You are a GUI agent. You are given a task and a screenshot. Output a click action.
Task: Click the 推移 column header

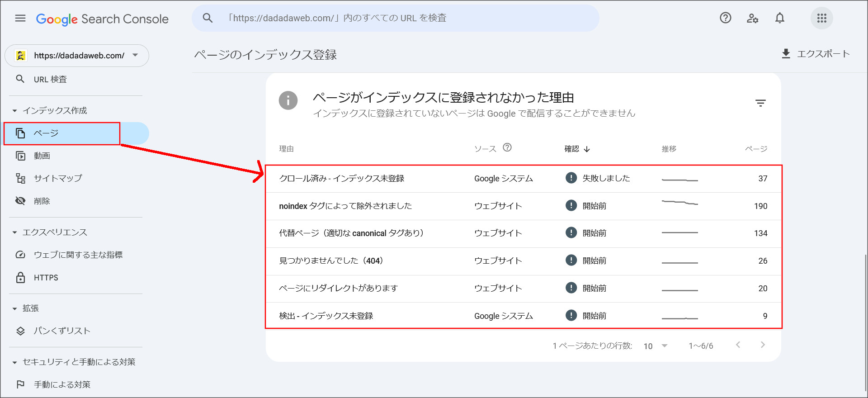(669, 149)
